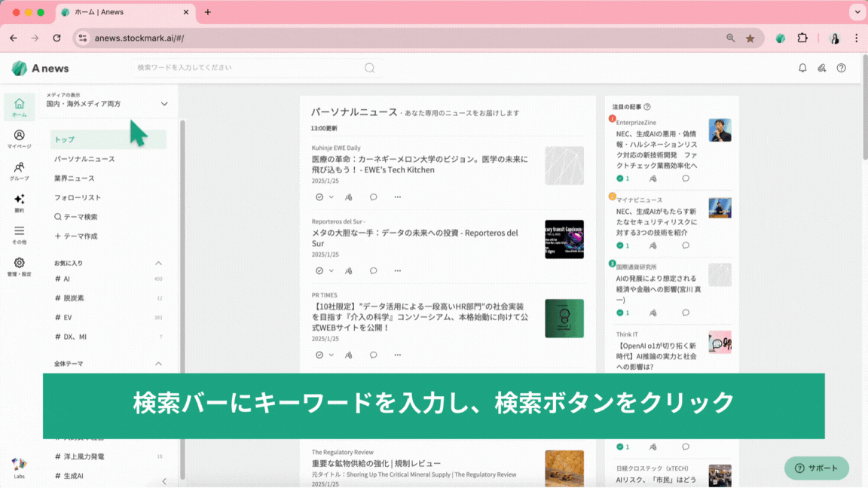The width and height of the screenshot is (868, 488).
Task: Open the 医療の革命 article headline
Action: (420, 164)
